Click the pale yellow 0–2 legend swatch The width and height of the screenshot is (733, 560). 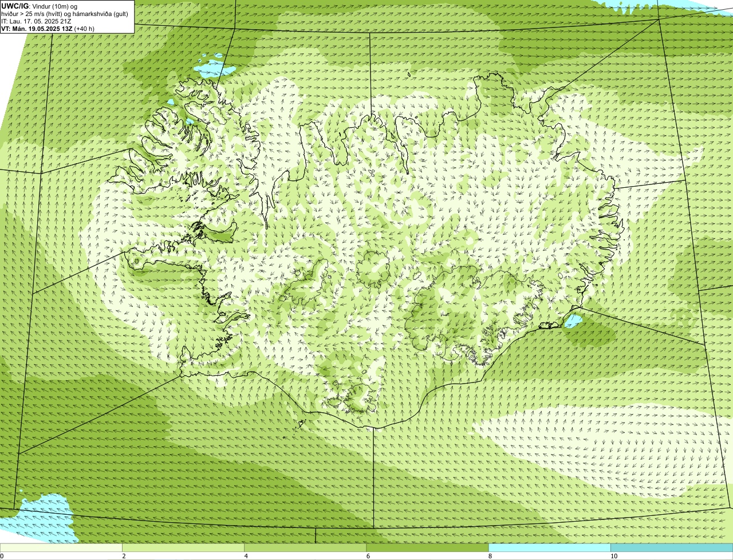(x=61, y=548)
